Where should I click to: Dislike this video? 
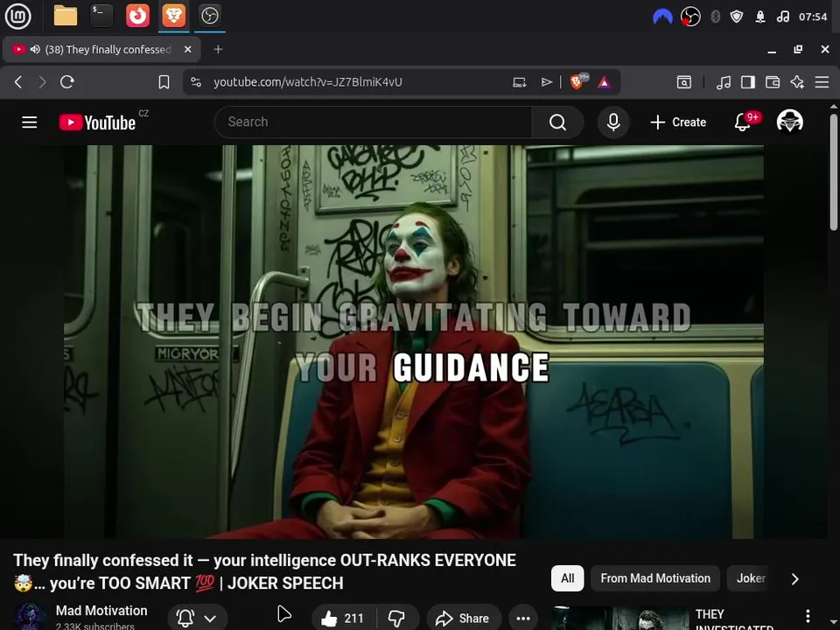[397, 619]
